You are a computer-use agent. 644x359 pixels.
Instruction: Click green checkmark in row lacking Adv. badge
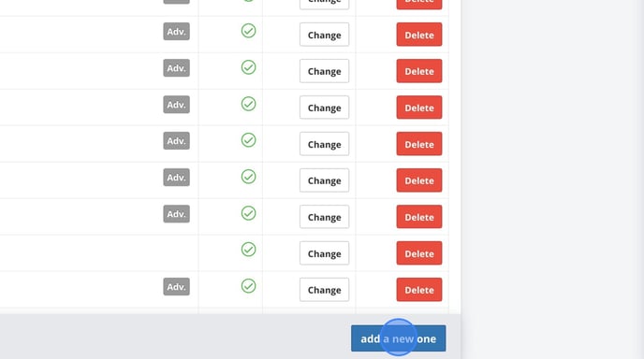pos(248,250)
